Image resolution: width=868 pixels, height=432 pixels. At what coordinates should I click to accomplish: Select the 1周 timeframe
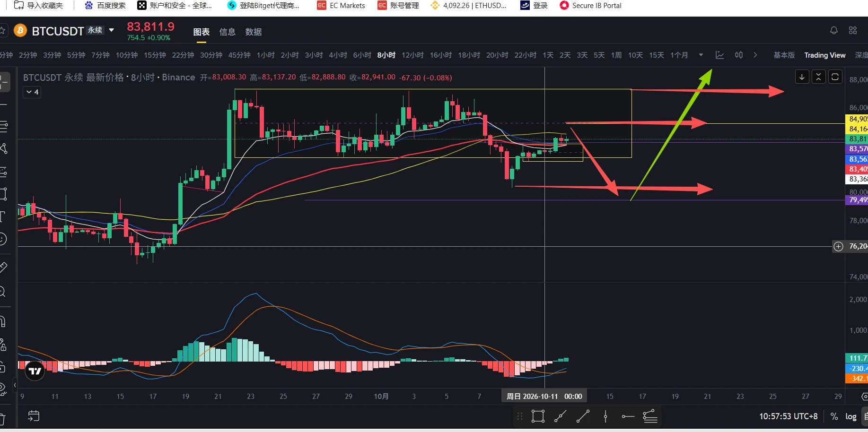click(616, 55)
